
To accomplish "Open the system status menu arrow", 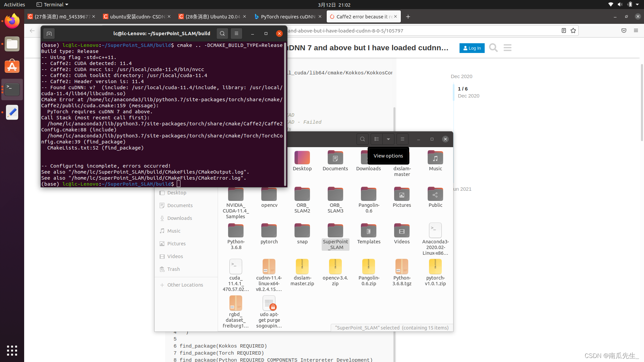I will pyautogui.click(x=637, y=5).
